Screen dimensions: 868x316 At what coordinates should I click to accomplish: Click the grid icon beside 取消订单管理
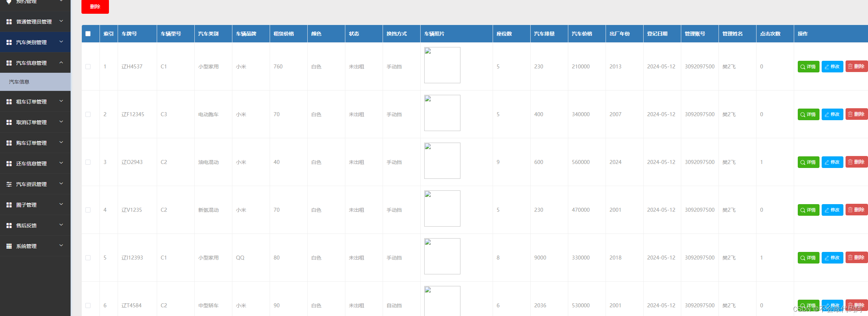point(9,122)
